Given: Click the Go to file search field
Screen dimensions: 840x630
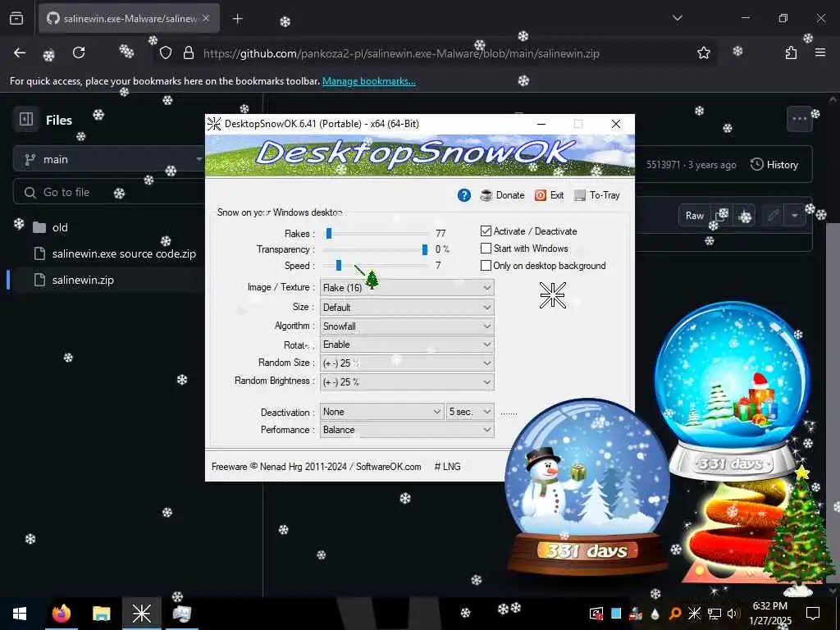Looking at the screenshot, I should click(110, 192).
